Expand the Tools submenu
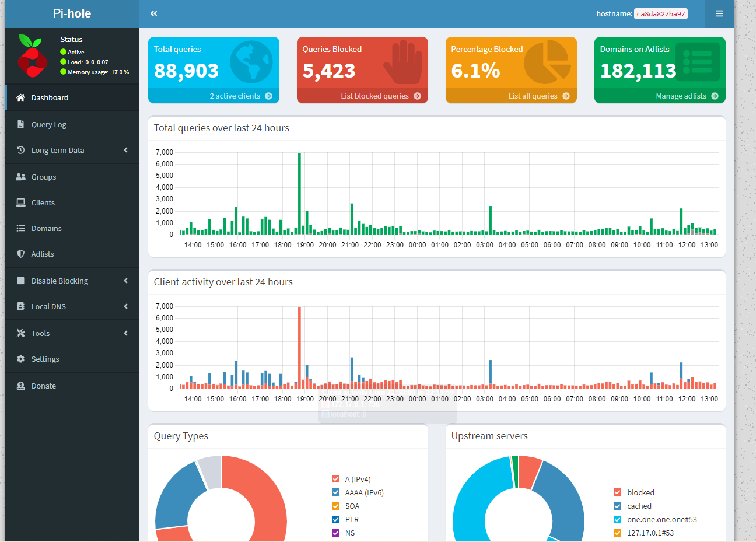This screenshot has height=542, width=756. click(41, 333)
